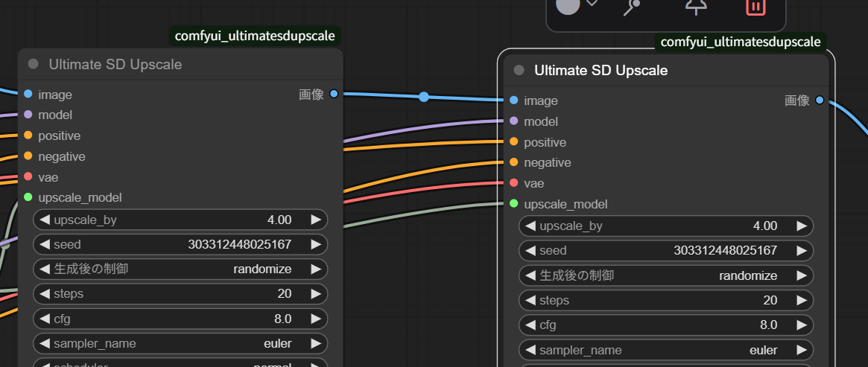Previous 生成後の制御 option arrow on unselected node
This screenshot has height=367, width=868.
click(45, 269)
